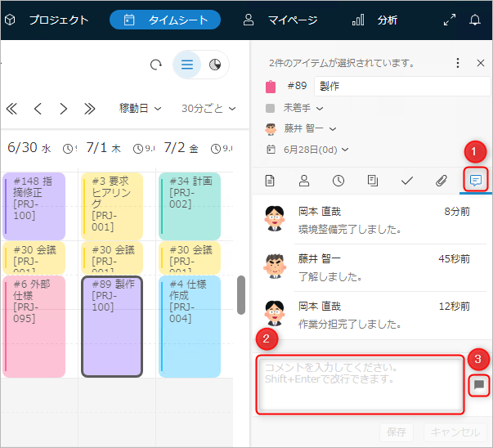Viewport: 493px width, 448px height.
Task: Click the refresh icon in timesheet toolbar
Action: 156,65
